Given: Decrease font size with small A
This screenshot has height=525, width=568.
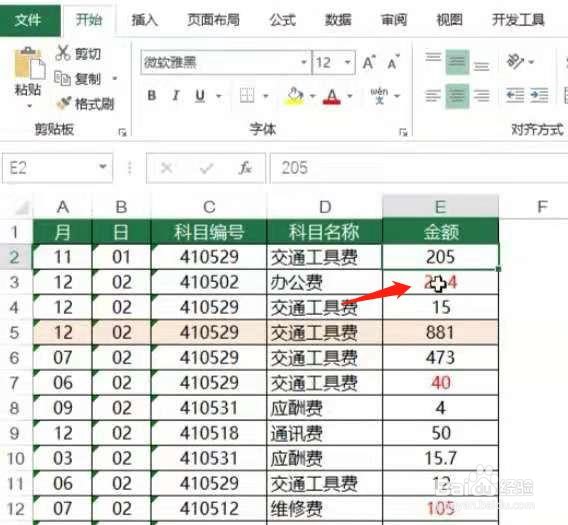Looking at the screenshot, I should 393,63.
